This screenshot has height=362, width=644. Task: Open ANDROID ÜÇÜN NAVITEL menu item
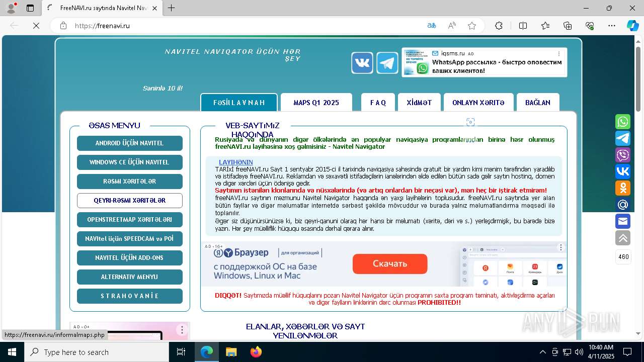coord(130,143)
